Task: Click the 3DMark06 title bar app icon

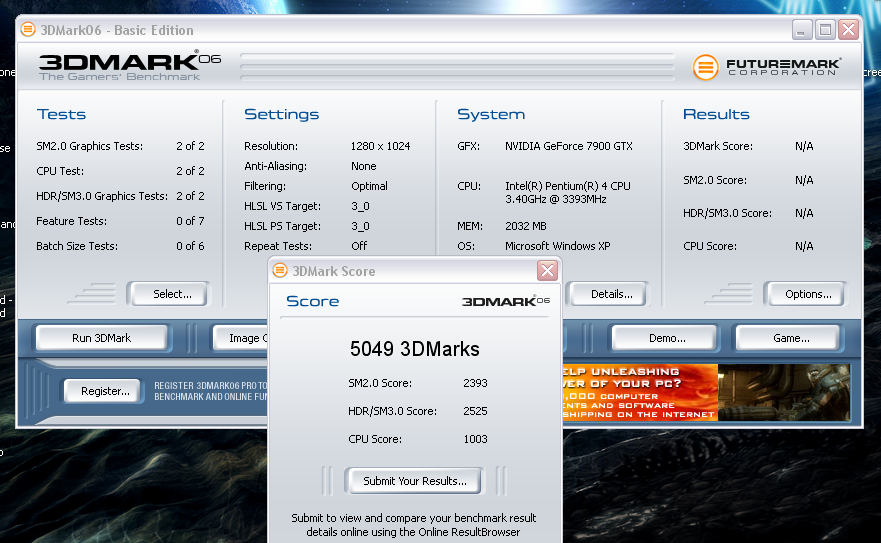Action: [28, 30]
